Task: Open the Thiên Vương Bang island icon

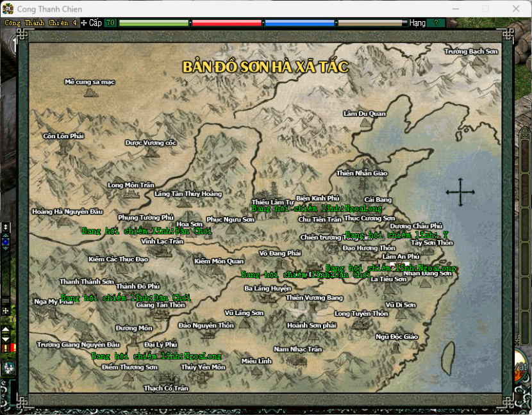Action: point(313,307)
